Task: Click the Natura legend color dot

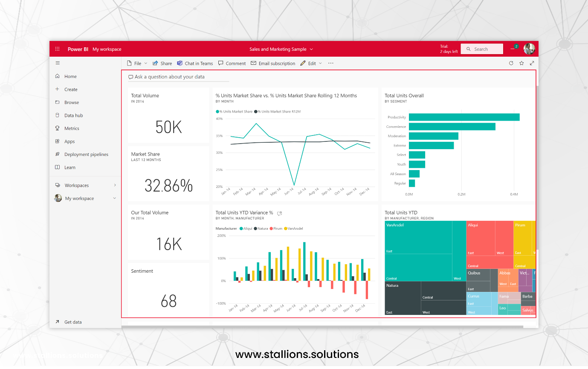Action: 255,228
